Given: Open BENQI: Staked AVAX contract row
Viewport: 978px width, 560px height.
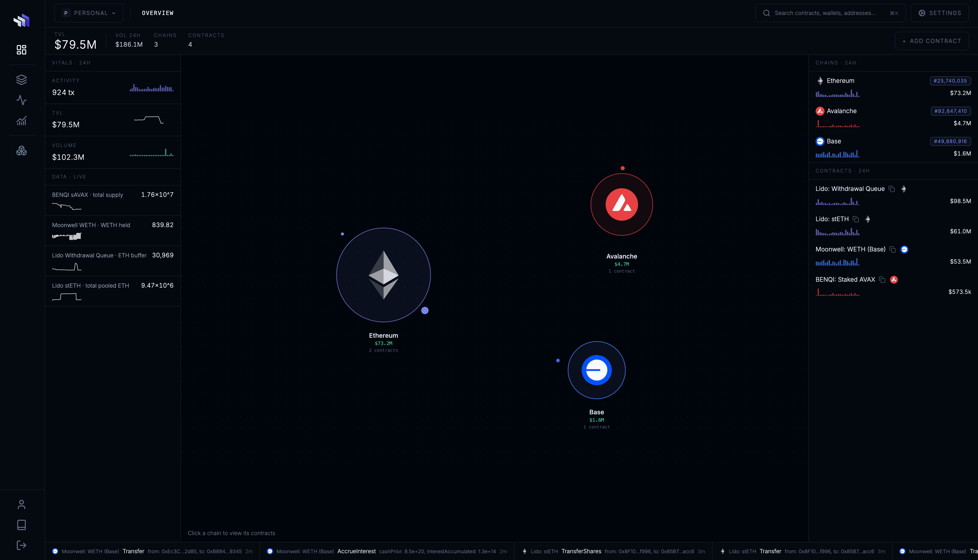Looking at the screenshot, I should [x=893, y=286].
